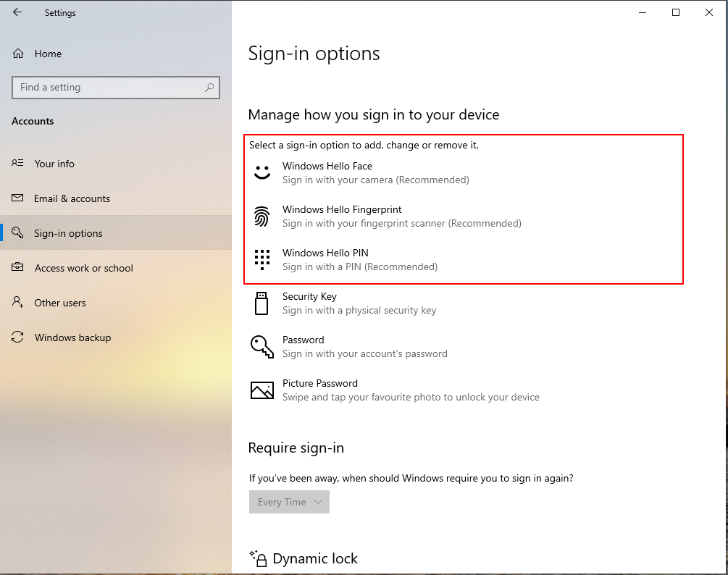Click the Dynamic lock padlock icon
728x575 pixels.
[258, 559]
